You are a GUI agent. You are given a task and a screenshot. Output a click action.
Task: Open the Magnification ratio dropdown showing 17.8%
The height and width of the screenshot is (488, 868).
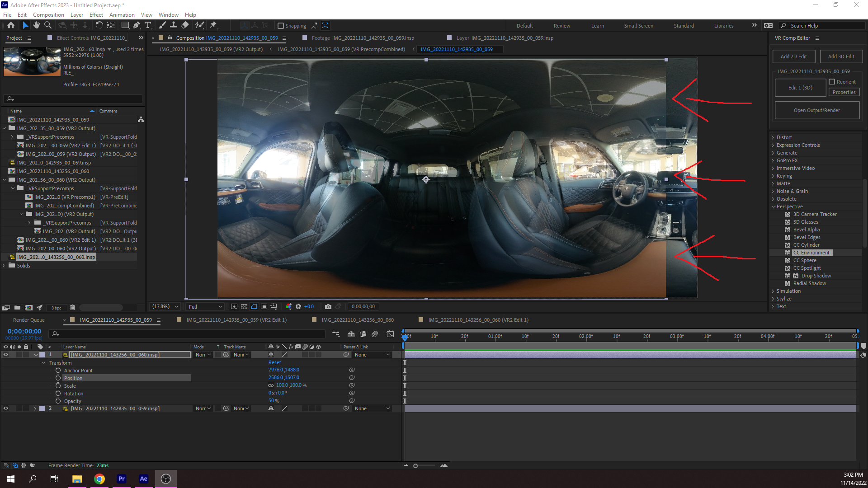164,306
